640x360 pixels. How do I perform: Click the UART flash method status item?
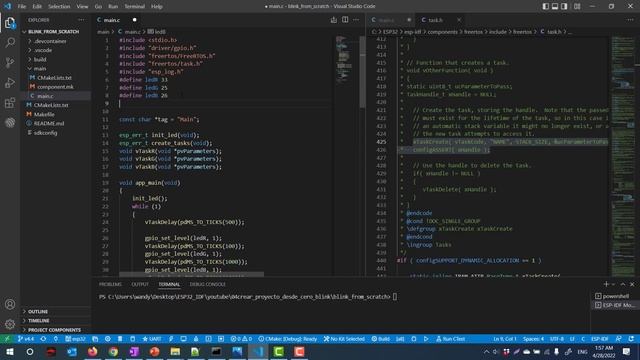(x=152, y=339)
